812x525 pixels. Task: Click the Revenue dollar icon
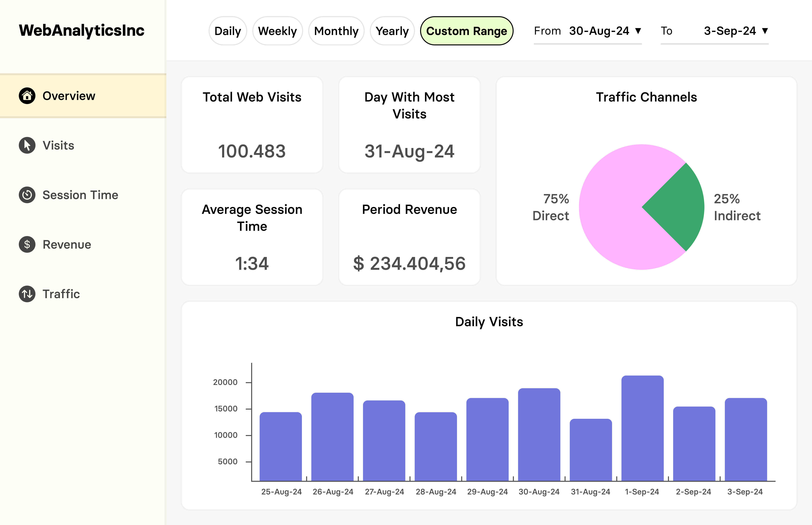tap(27, 244)
